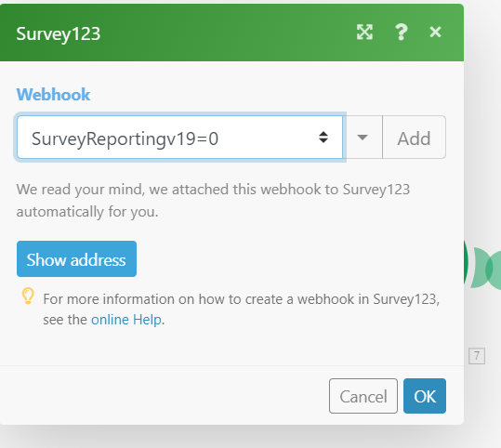Select the light green module circle at edge

tap(494, 270)
